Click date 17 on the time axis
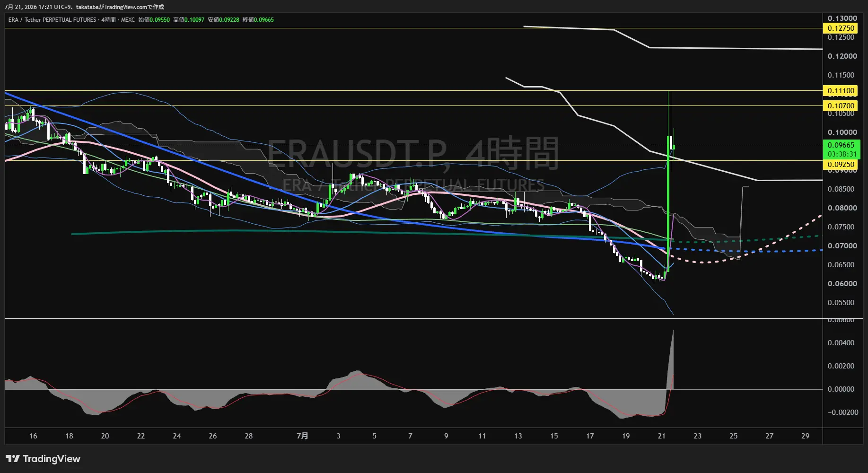This screenshot has width=868, height=473. pos(590,436)
